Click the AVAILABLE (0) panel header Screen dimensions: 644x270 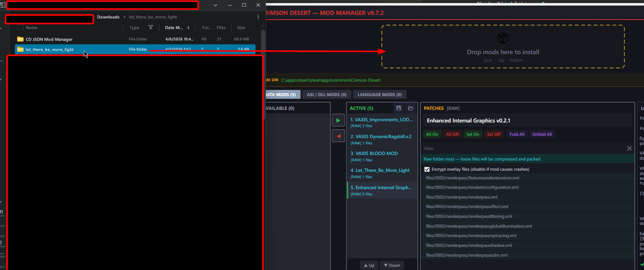point(280,108)
